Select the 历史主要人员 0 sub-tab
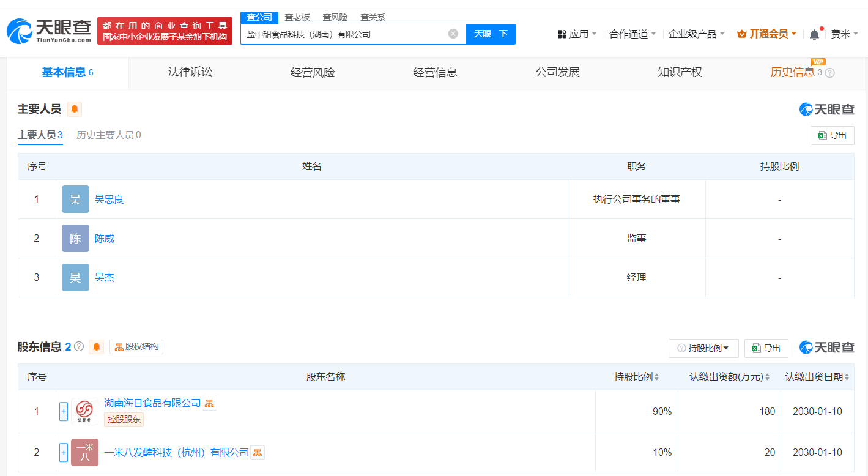868x476 pixels. coord(109,135)
